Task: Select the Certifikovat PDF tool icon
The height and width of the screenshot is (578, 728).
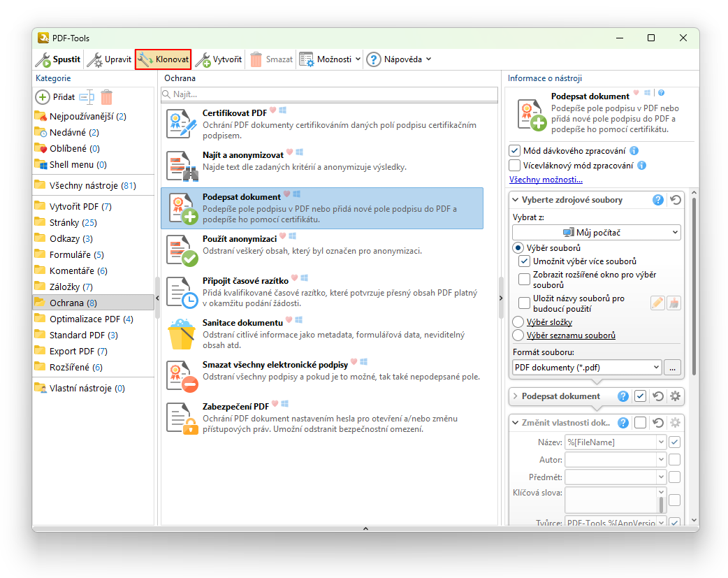Action: tap(182, 124)
